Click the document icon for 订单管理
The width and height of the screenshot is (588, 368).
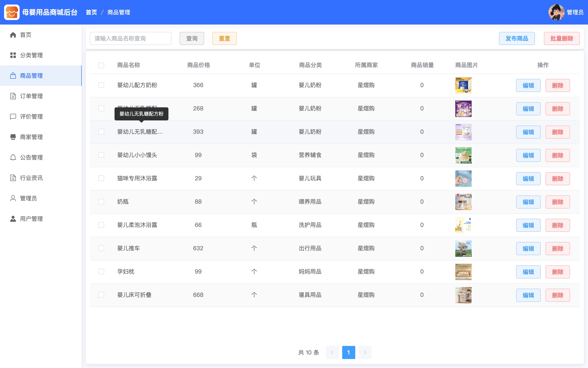coord(13,96)
